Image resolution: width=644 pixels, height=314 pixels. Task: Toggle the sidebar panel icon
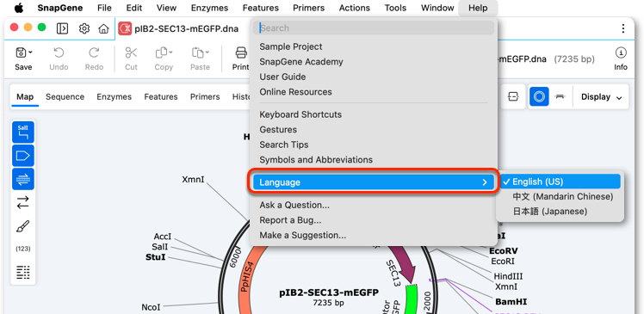(x=63, y=28)
